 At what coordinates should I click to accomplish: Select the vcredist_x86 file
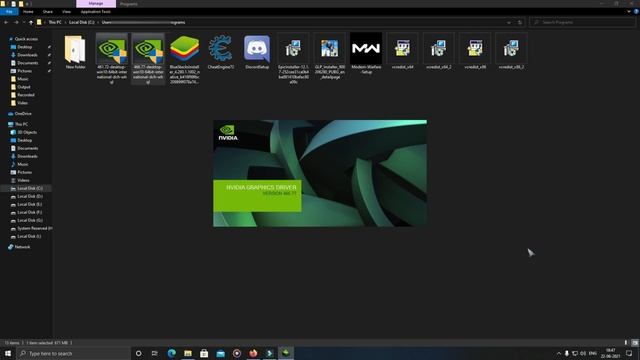click(475, 52)
